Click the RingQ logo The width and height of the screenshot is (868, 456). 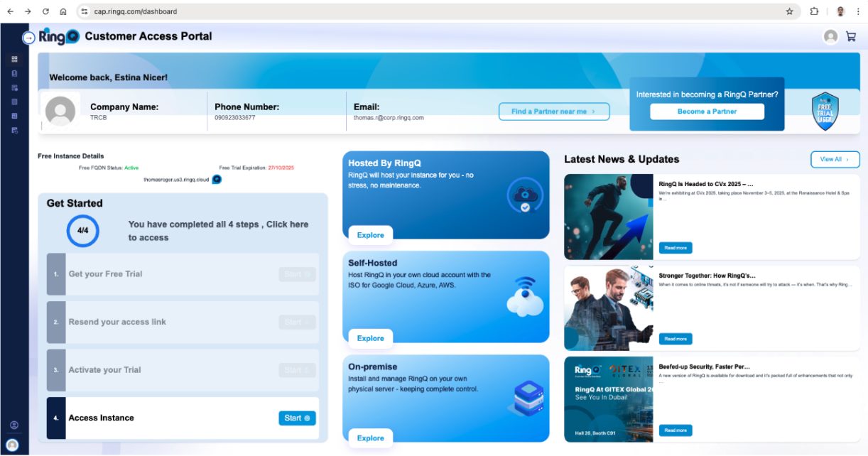point(59,37)
